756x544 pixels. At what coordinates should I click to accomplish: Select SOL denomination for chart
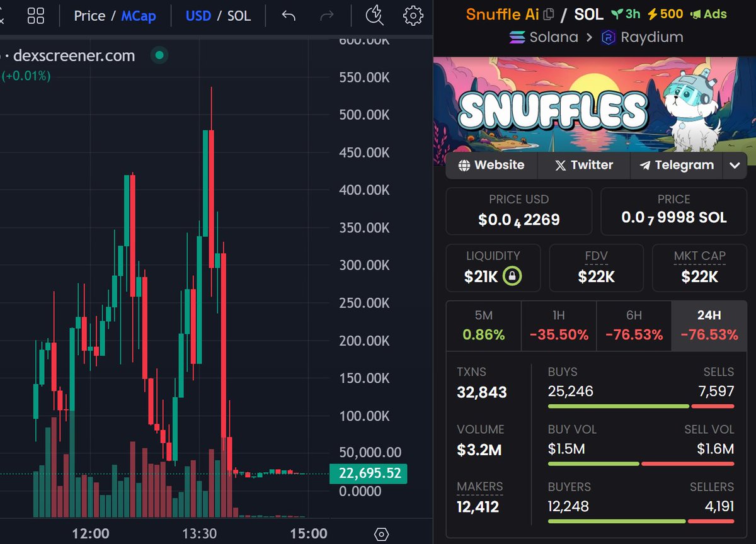[x=239, y=16]
